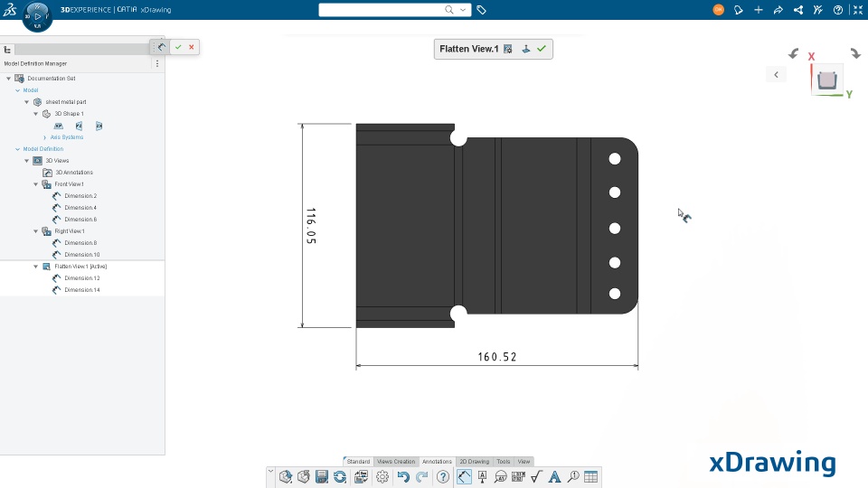The height and width of the screenshot is (488, 868).
Task: Select the Dimension tool in the action bar
Action: 464,476
